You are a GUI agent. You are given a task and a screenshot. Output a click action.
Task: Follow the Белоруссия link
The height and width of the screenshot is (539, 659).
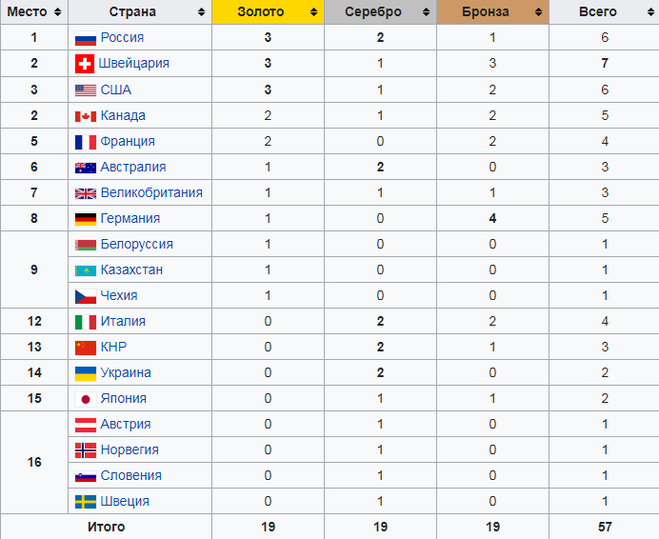point(137,245)
